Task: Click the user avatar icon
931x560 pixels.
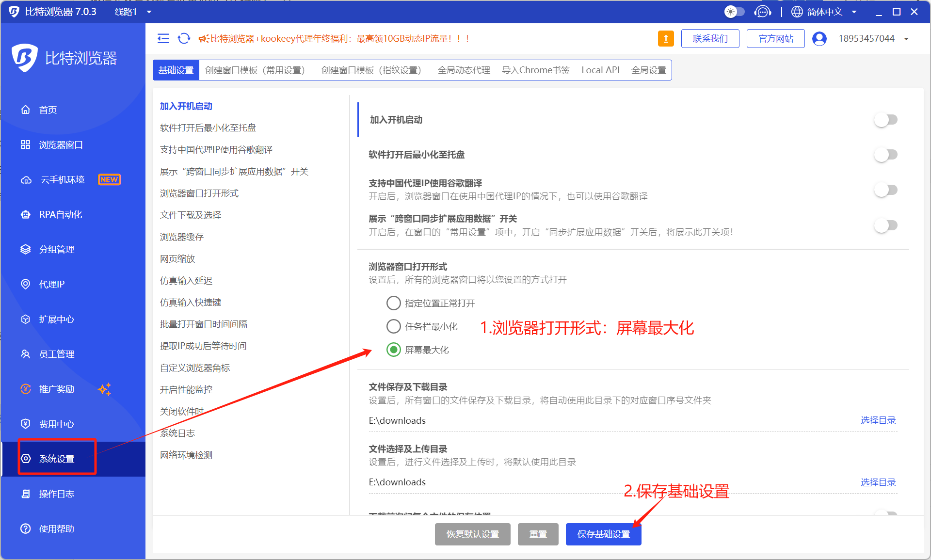Action: tap(819, 39)
